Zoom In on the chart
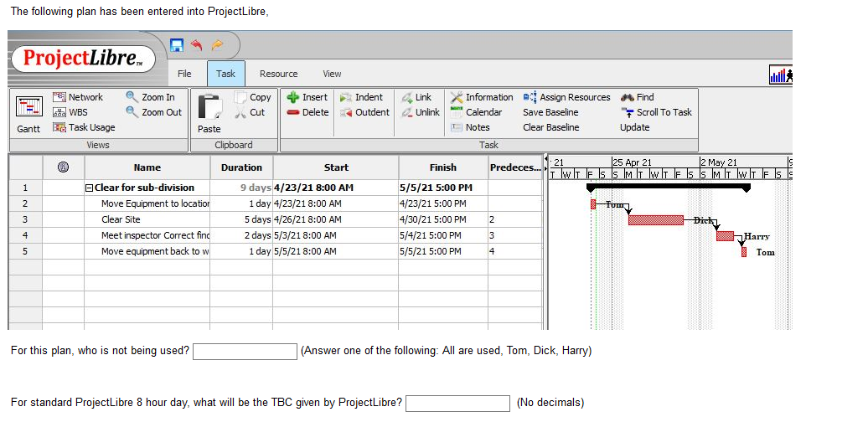This screenshot has width=868, height=422. coord(151,97)
